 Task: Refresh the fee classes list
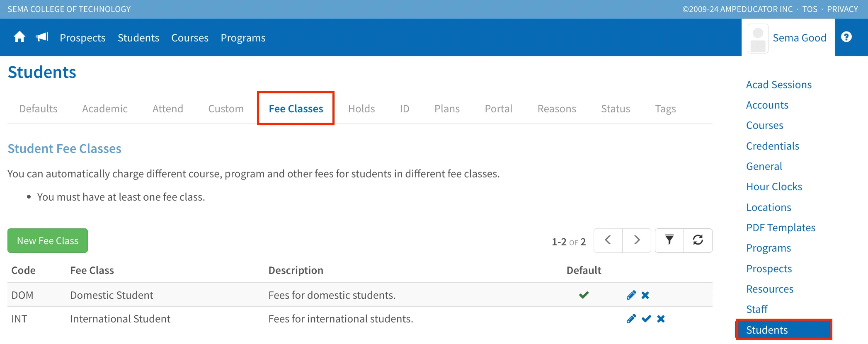pyautogui.click(x=698, y=240)
